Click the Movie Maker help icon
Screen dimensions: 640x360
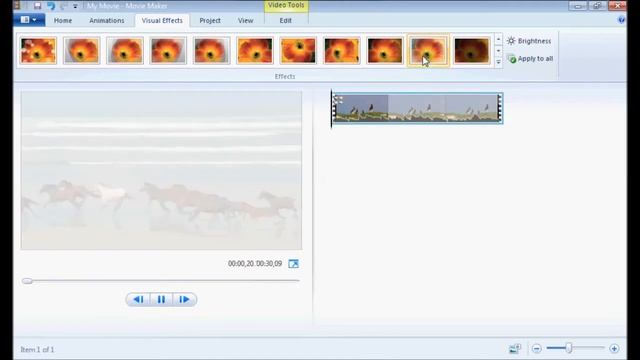click(x=621, y=20)
